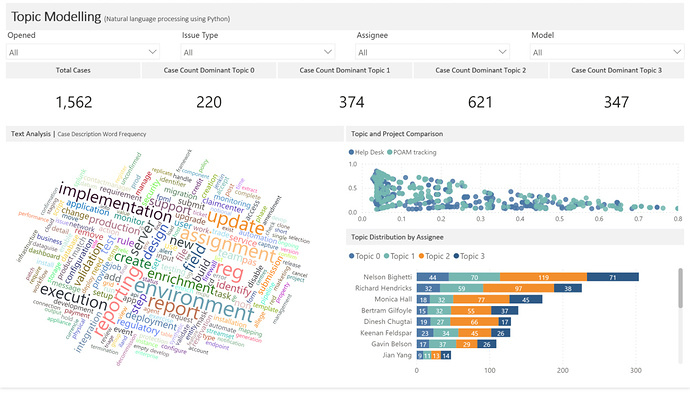Select Richard Hendricks' Topic 3 segment 38
The image size is (690, 393).
[568, 288]
